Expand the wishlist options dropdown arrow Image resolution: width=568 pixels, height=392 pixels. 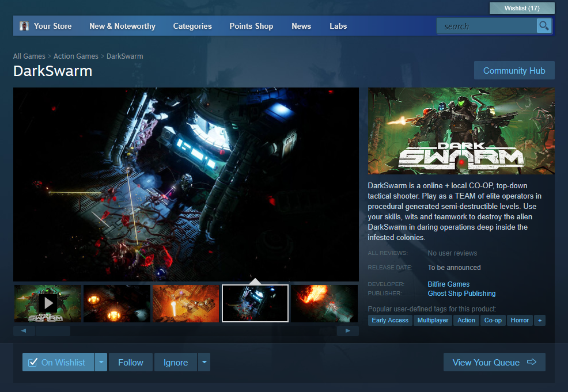(101, 362)
